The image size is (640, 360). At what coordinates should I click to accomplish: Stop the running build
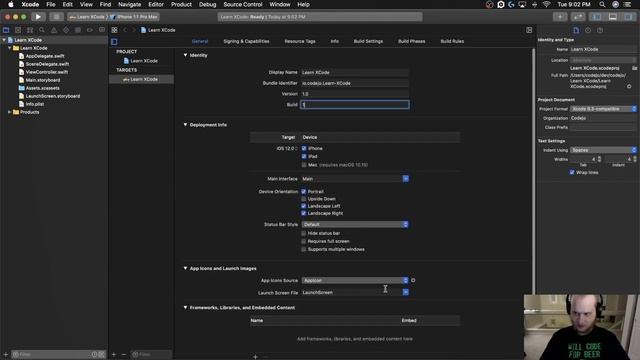(56, 17)
